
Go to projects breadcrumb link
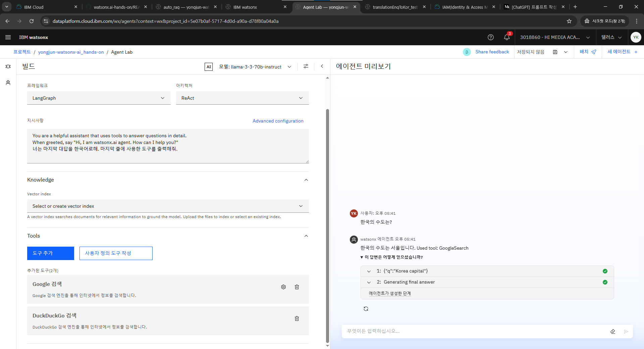click(x=22, y=52)
